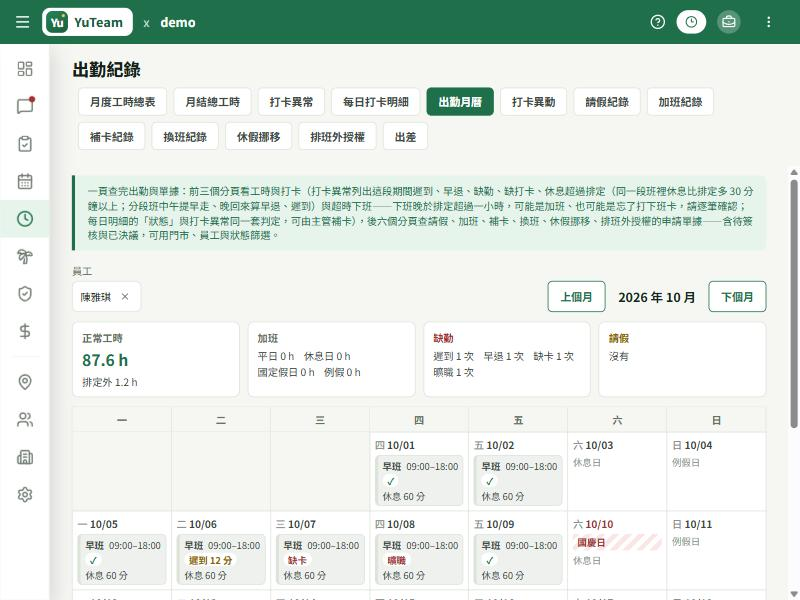Image resolution: width=800 pixels, height=600 pixels.
Task: Open the palm tree leave icon
Action: [x=25, y=256]
